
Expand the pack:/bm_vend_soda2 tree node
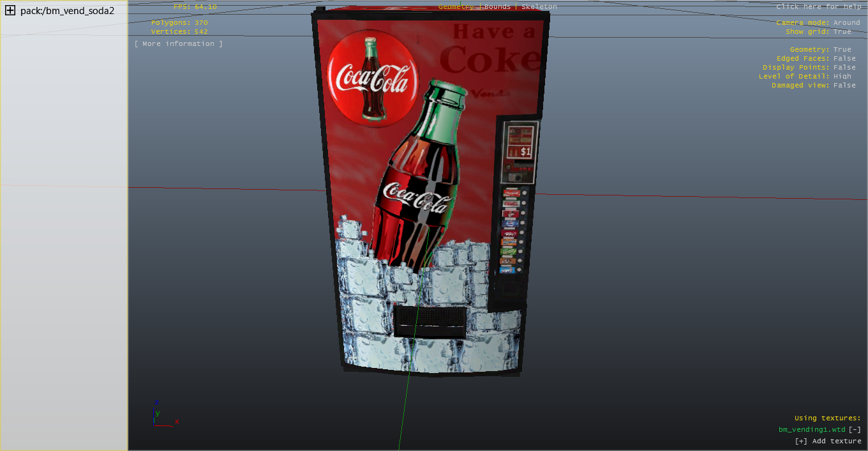pyautogui.click(x=10, y=10)
